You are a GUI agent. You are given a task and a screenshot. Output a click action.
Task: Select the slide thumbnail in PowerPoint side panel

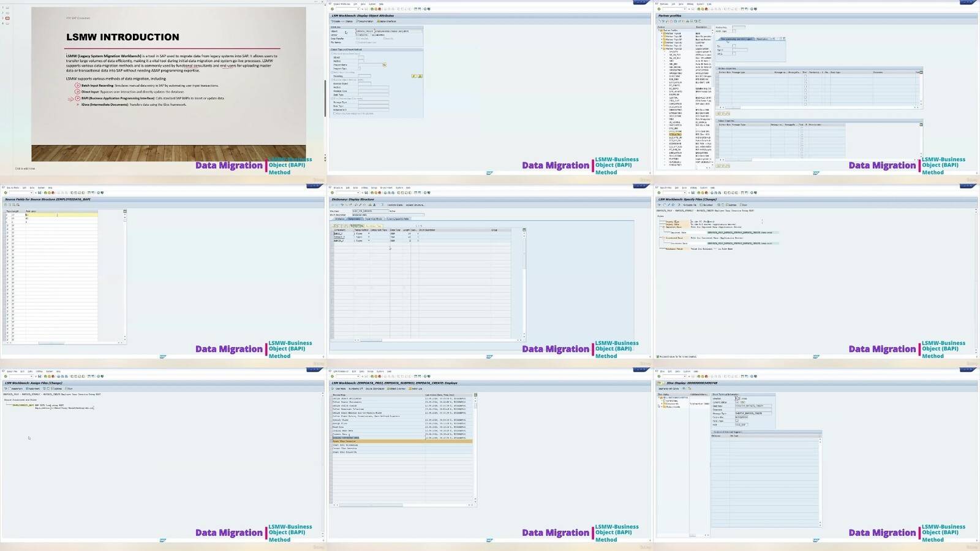point(7,18)
